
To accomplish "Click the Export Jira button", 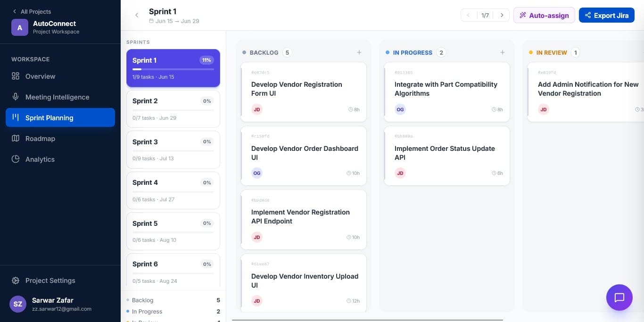I will coord(607,15).
